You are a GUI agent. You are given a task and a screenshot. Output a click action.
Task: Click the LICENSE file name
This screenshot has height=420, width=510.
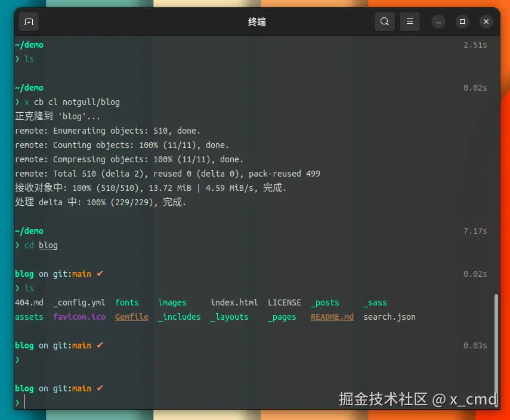285,302
